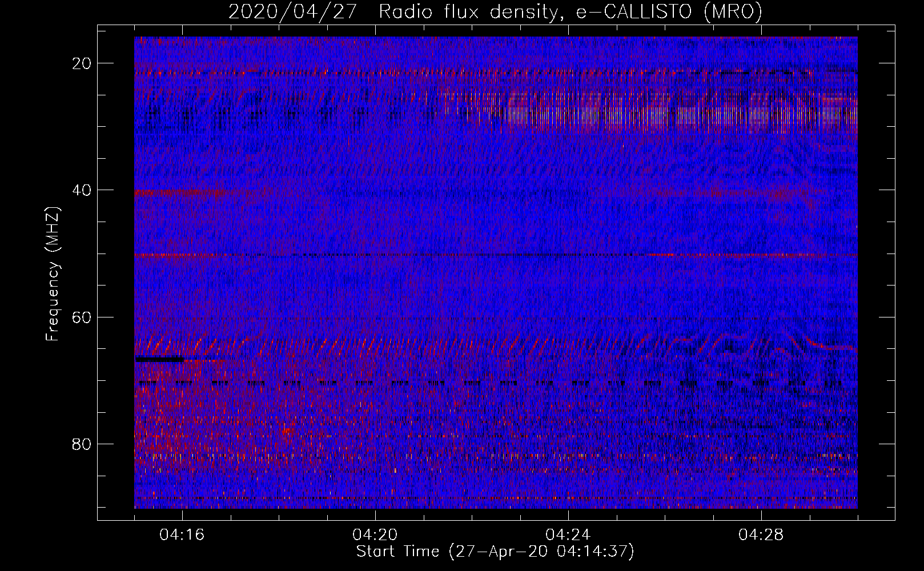The image size is (924, 571).
Task: Click the 60 frequency tick label
Action: [x=82, y=317]
